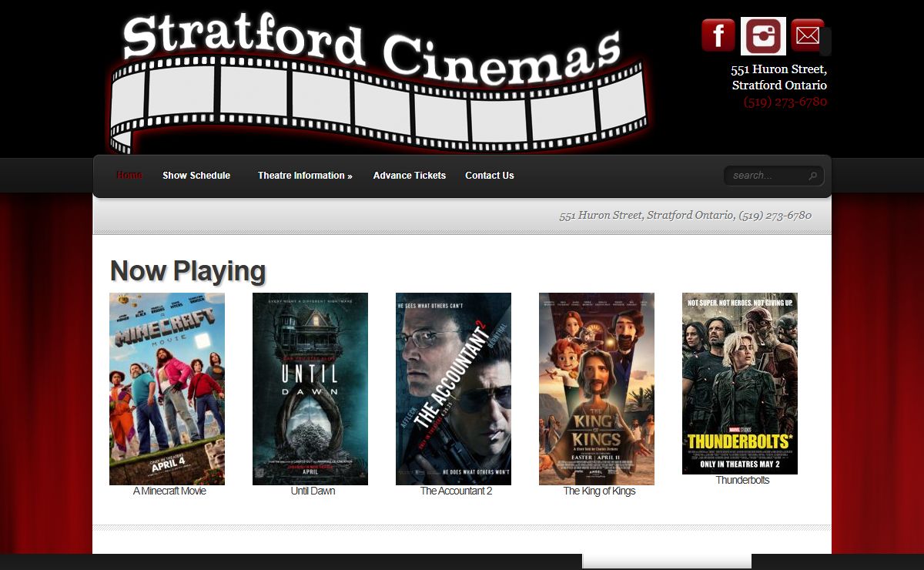Click The Accountant 2 title link
This screenshot has height=570, width=924.
[x=456, y=491]
